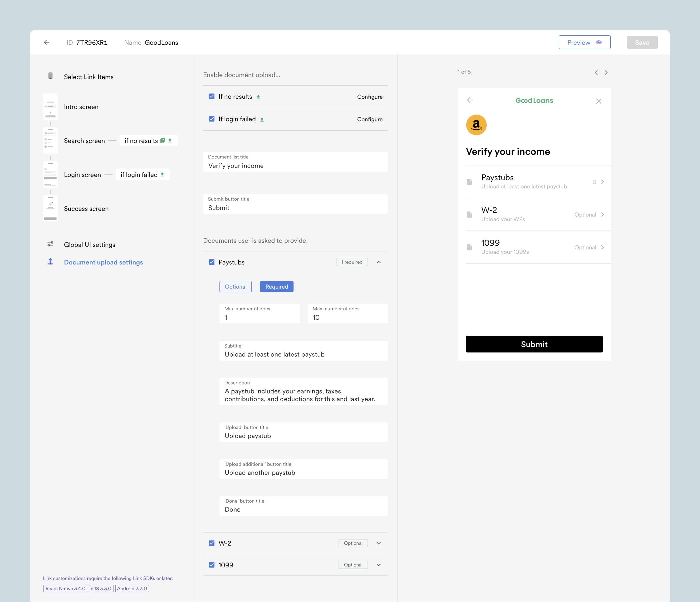This screenshot has width=700, height=602.
Task: Select Global UI settings menu item
Action: click(x=89, y=245)
